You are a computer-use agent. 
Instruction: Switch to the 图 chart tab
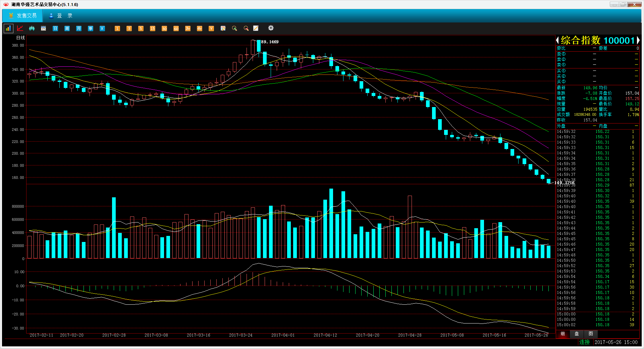pyautogui.click(x=591, y=334)
